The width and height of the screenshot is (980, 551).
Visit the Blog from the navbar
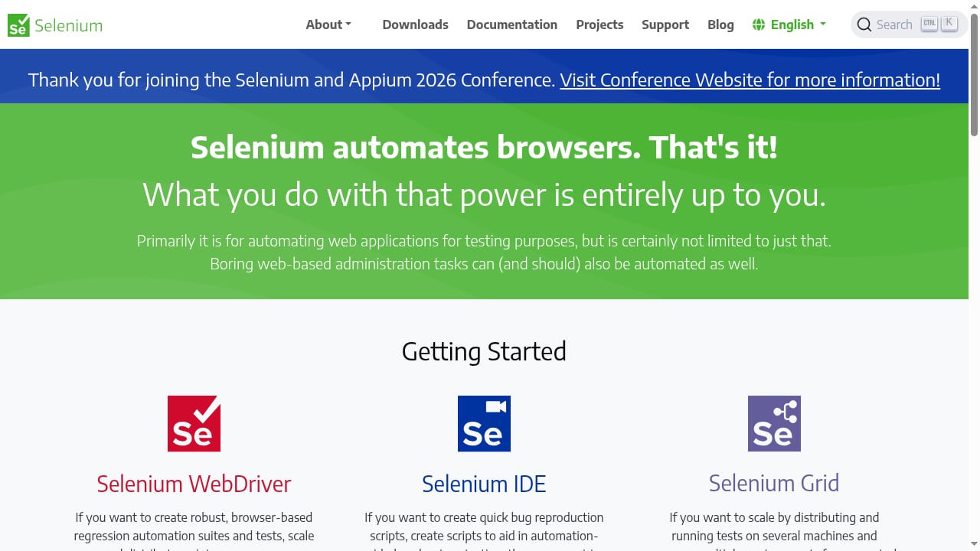point(720,24)
